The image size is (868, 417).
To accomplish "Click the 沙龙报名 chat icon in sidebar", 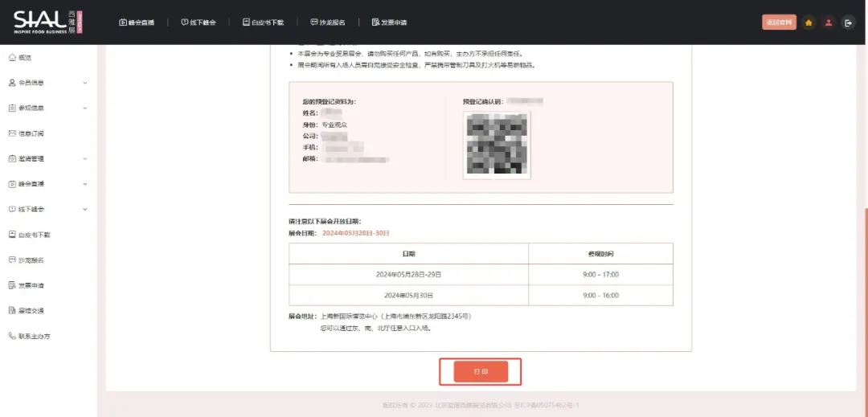I will pyautogui.click(x=12, y=260).
